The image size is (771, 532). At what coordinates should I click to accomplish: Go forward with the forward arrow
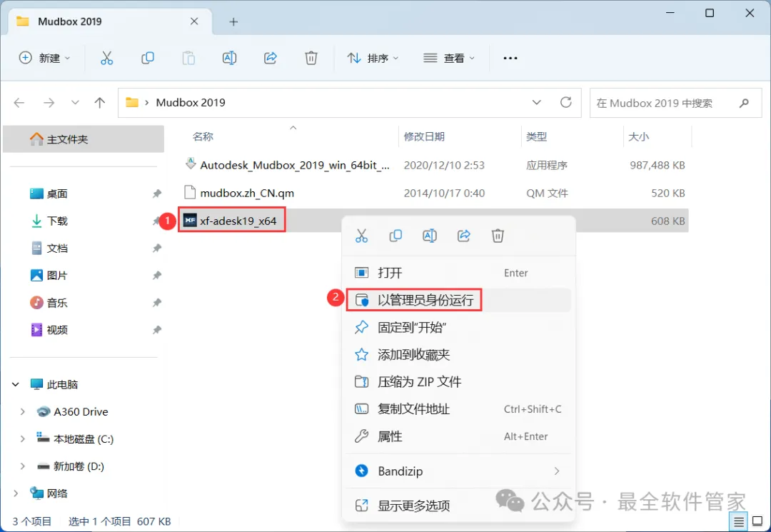[x=49, y=103]
